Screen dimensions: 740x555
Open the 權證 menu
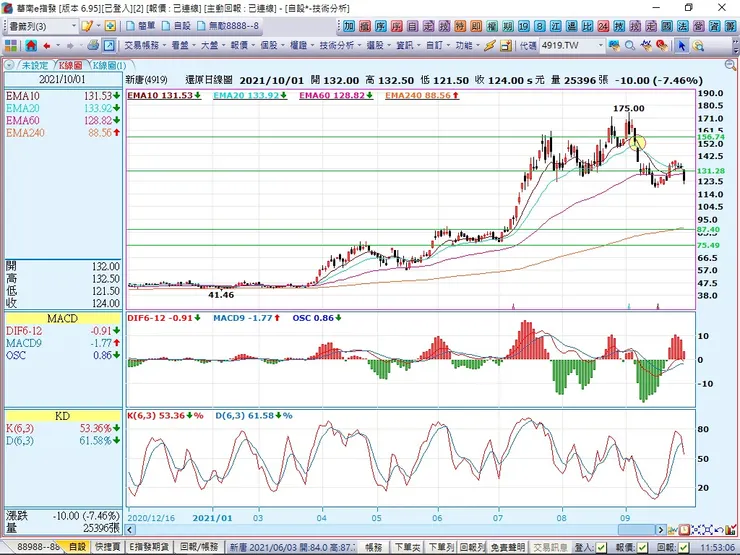(x=301, y=45)
